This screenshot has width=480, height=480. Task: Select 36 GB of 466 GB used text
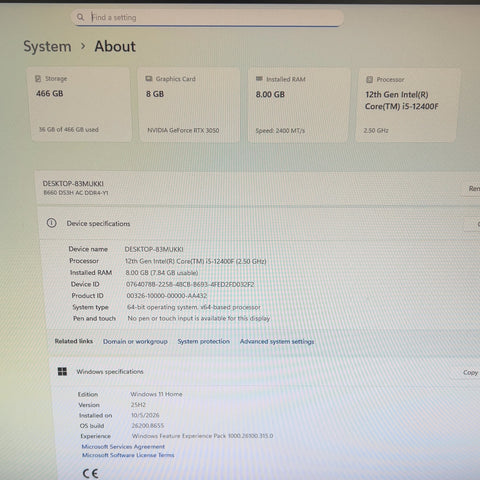[x=69, y=130]
